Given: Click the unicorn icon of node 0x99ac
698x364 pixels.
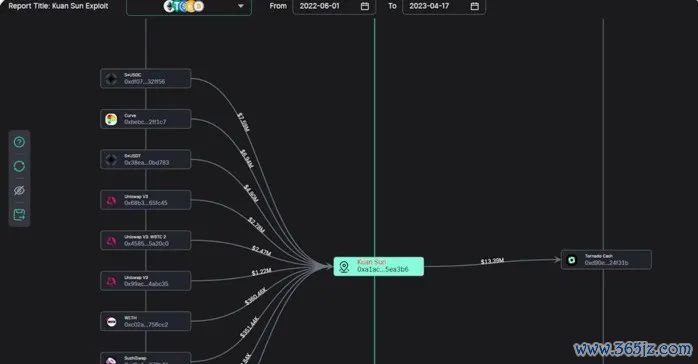Looking at the screenshot, I should click(x=111, y=281).
